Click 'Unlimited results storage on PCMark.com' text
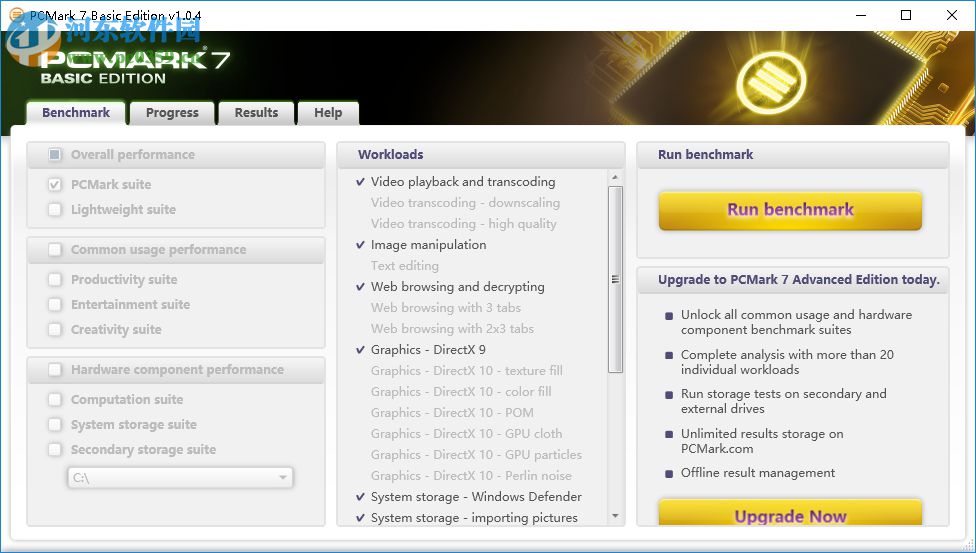The image size is (976, 553). [762, 441]
